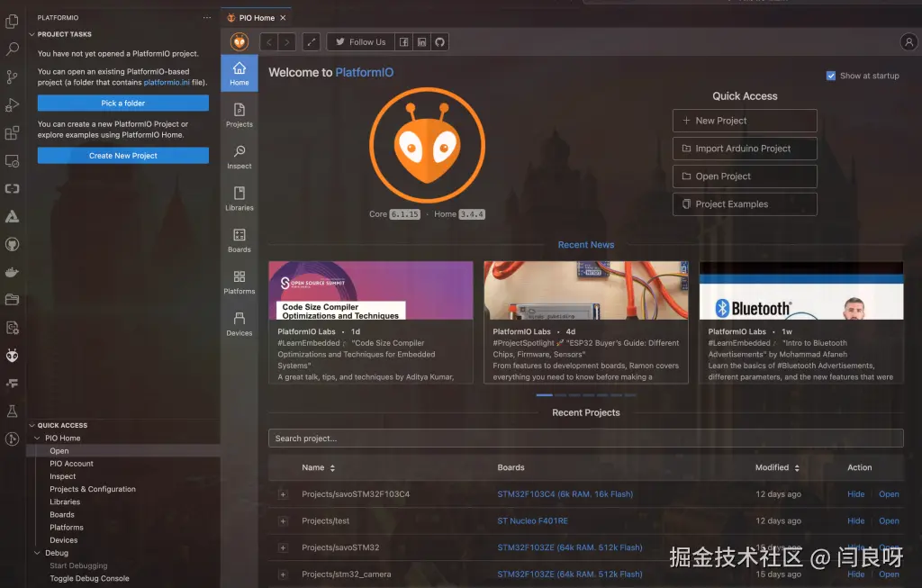Open PlatformIO panel more actions menu
Screen dimensions: 922x588
coord(207,18)
